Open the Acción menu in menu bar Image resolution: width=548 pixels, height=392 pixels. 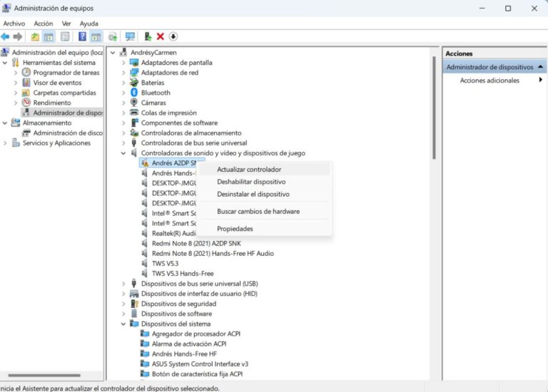click(x=43, y=24)
